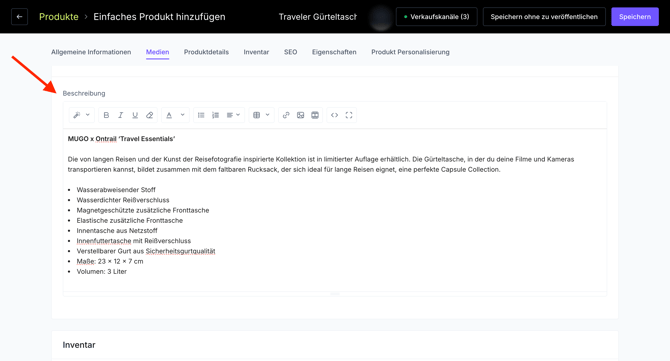The height and width of the screenshot is (361, 670).
Task: Open Verkaufskanäle (3) selector
Action: (436, 17)
